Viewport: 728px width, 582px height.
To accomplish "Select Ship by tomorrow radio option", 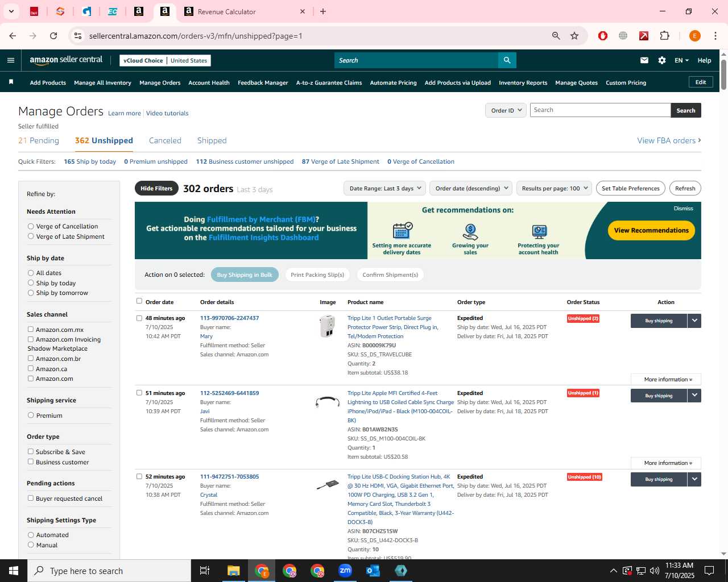I will pyautogui.click(x=31, y=293).
